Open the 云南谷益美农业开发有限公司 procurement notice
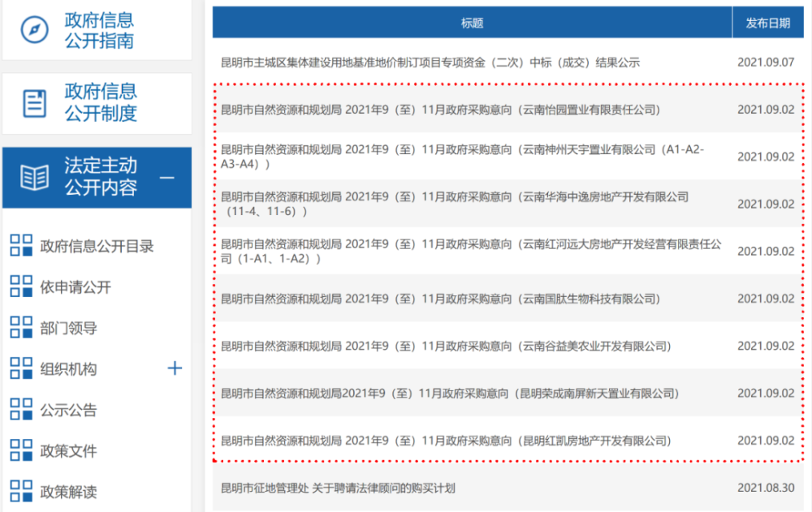The width and height of the screenshot is (812, 512). coord(447,346)
